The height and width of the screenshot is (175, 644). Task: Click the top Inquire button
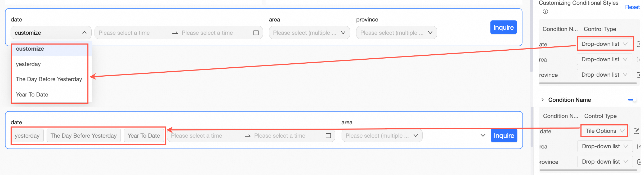point(503,27)
